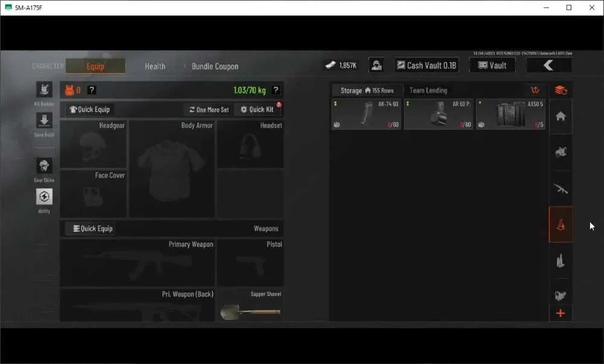Screen dimensions: 604x364
Task: Select the empty Body Armor slot
Action: click(x=172, y=169)
